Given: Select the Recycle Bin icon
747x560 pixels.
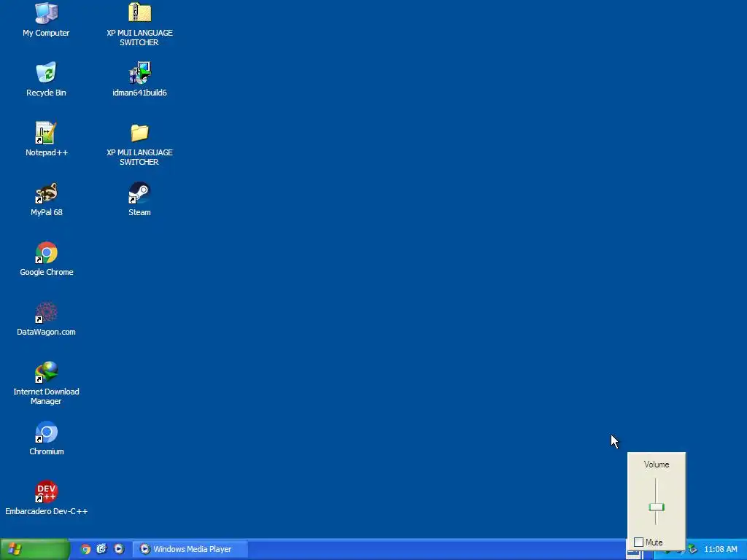Looking at the screenshot, I should point(46,79).
